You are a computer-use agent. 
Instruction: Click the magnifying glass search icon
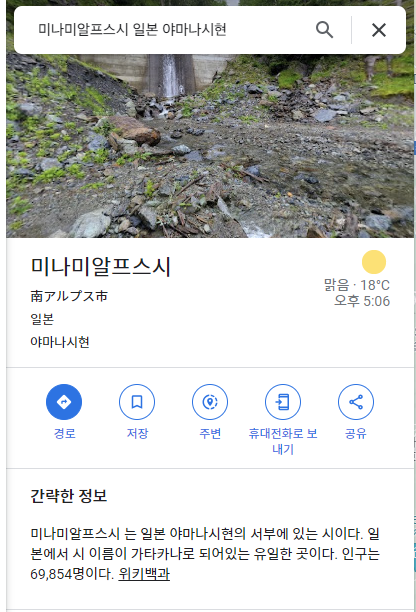pyautogui.click(x=324, y=30)
